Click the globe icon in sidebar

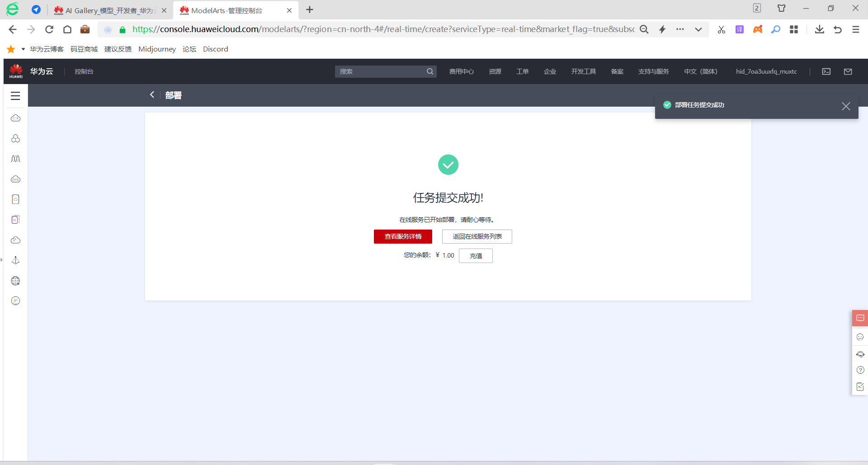point(16,281)
